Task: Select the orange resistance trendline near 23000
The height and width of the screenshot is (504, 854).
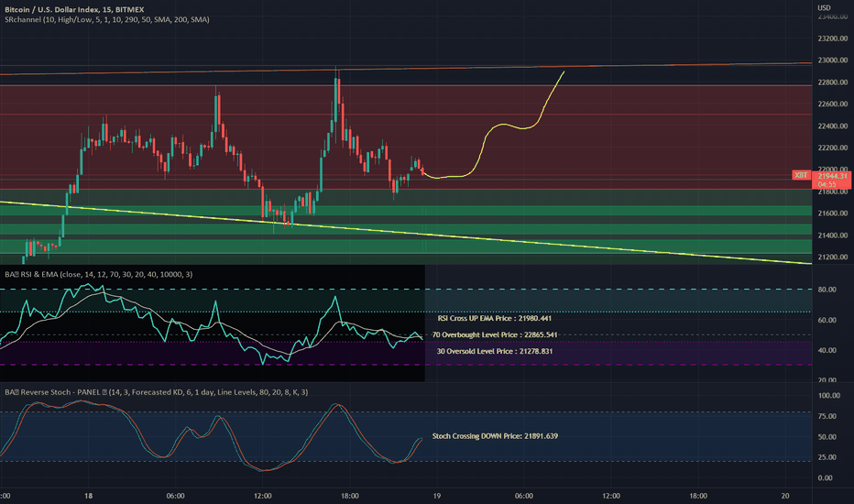Action: point(406,68)
